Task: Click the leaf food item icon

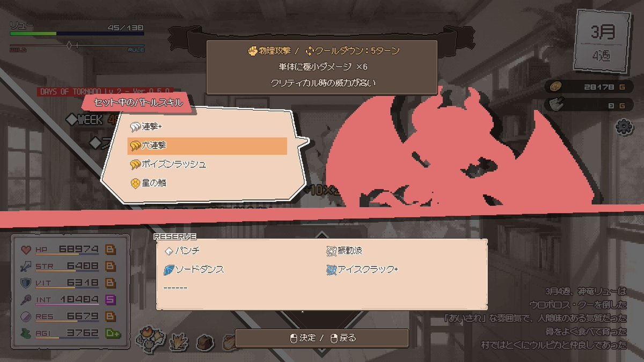Action: [178, 340]
